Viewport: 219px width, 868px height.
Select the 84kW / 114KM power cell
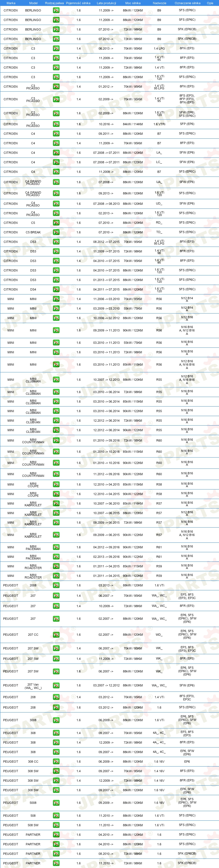(133, 124)
